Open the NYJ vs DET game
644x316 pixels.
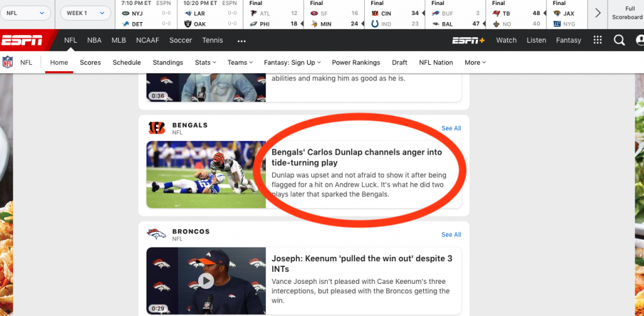[x=146, y=14]
